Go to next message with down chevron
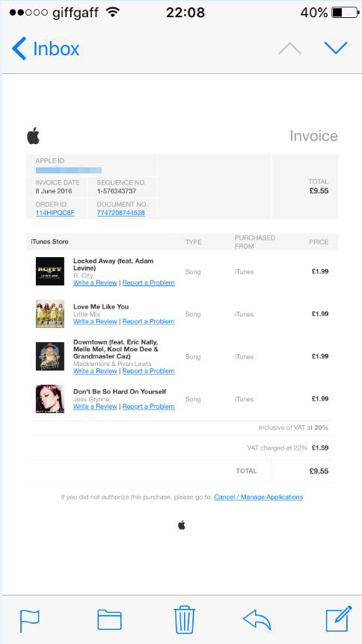Image resolution: width=362 pixels, height=644 pixels. [x=336, y=48]
